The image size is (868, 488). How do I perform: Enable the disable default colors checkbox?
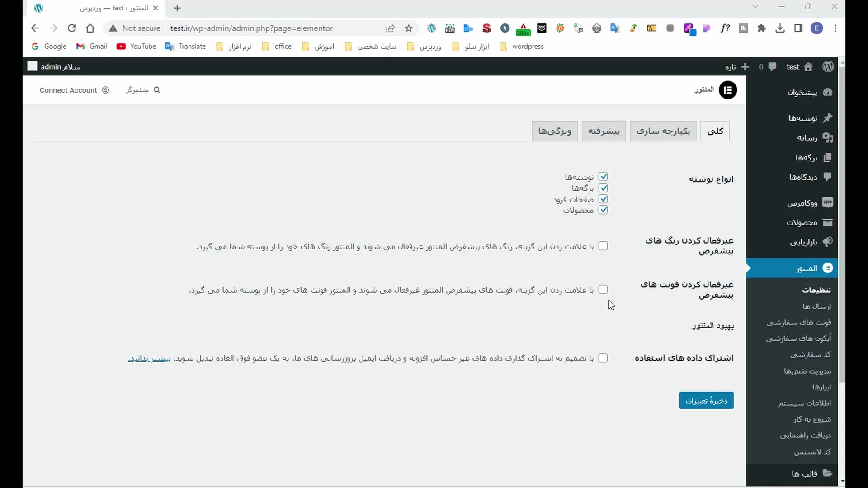click(x=603, y=246)
